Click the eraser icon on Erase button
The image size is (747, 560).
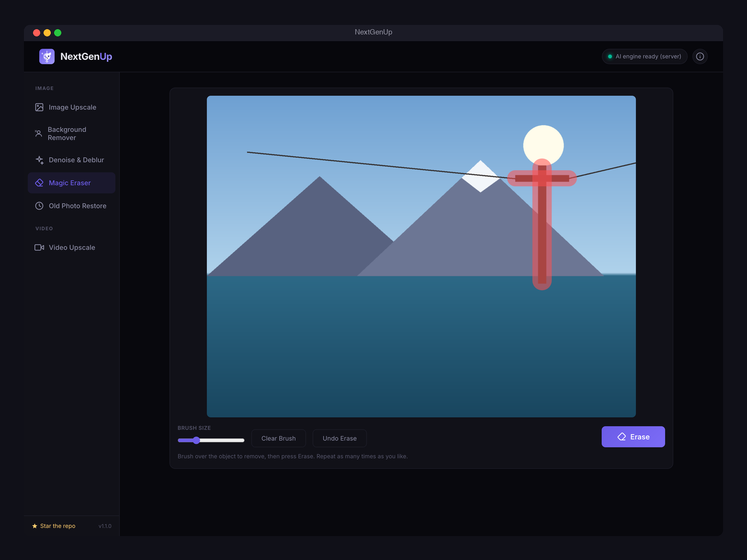coord(622,437)
